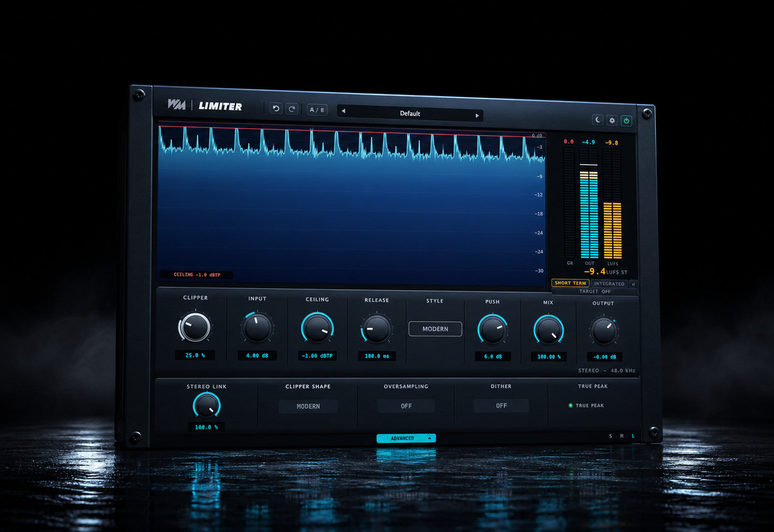This screenshot has height=532, width=774.
Task: Select the S window size option
Action: tap(610, 436)
